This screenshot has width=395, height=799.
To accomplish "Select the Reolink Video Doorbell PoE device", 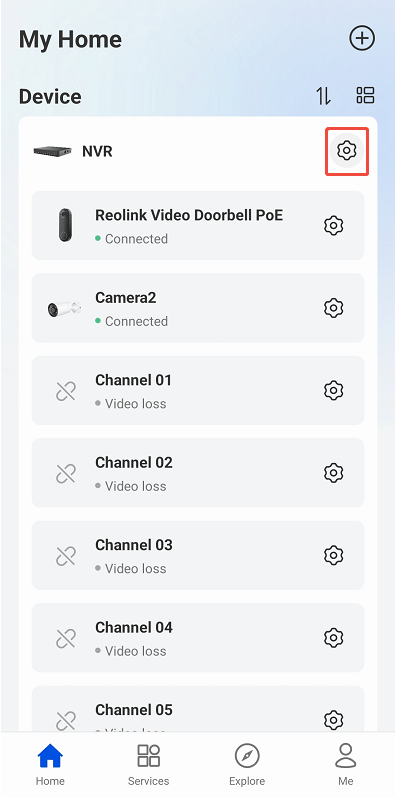I will click(x=198, y=225).
